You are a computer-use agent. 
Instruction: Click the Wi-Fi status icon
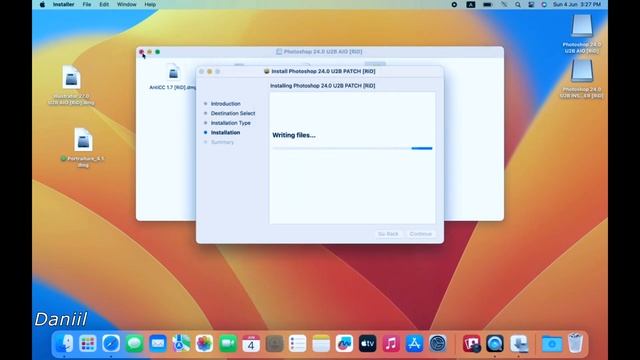click(504, 4)
